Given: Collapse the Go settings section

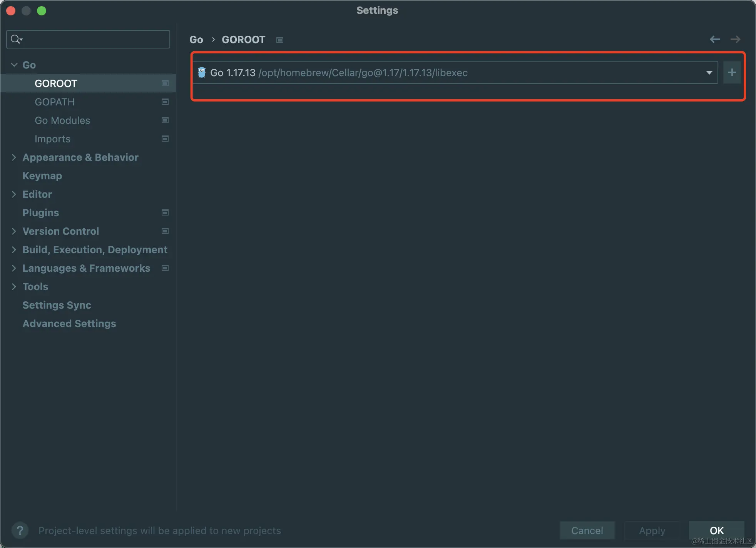Looking at the screenshot, I should 14,65.
